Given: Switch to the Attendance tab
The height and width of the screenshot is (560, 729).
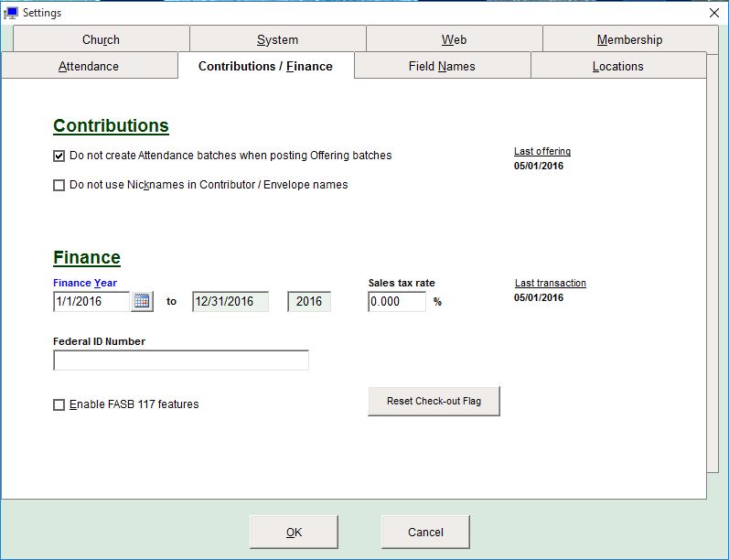Looking at the screenshot, I should tap(89, 66).
